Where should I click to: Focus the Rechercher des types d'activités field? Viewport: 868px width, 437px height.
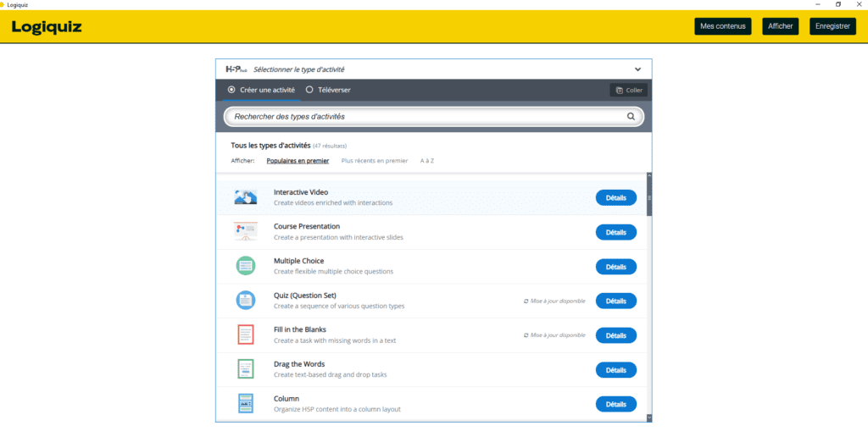(x=424, y=116)
